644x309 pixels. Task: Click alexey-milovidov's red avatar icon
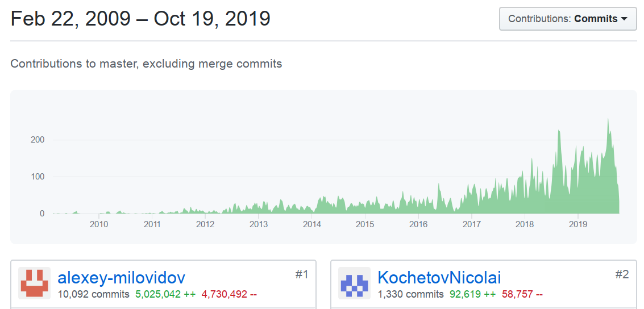coord(35,283)
